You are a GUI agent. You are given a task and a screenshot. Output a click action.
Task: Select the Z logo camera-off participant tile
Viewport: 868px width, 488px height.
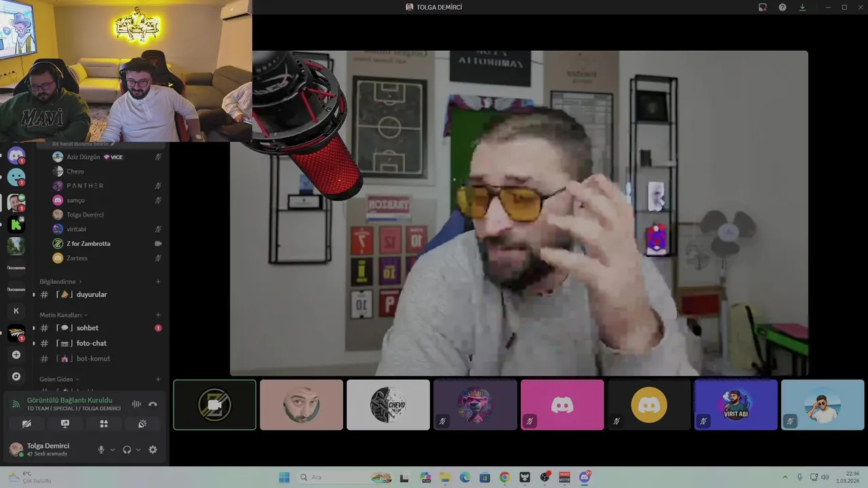click(214, 405)
